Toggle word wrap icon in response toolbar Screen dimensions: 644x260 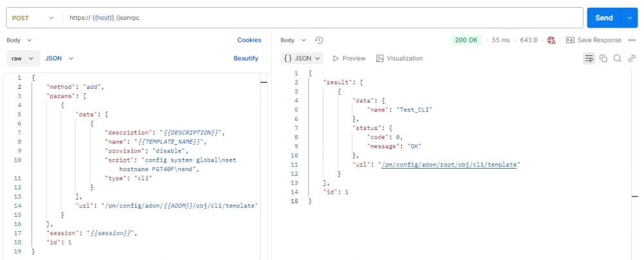(x=589, y=59)
